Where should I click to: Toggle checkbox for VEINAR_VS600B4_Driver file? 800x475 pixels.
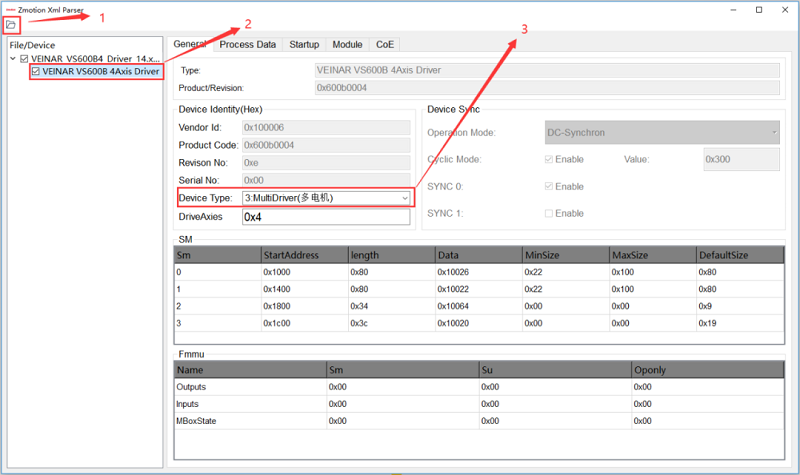point(25,59)
